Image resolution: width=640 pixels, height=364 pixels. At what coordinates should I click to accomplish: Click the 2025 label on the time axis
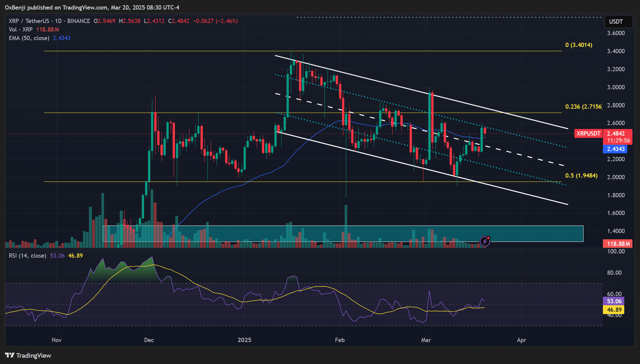244,340
